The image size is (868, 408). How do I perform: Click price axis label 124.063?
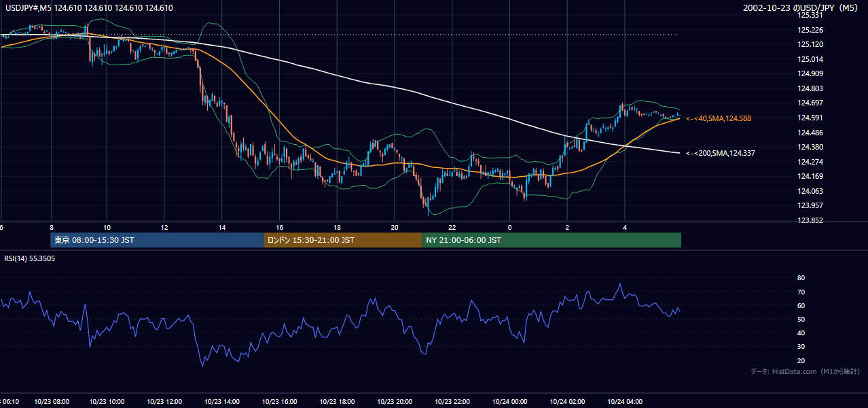pos(810,191)
